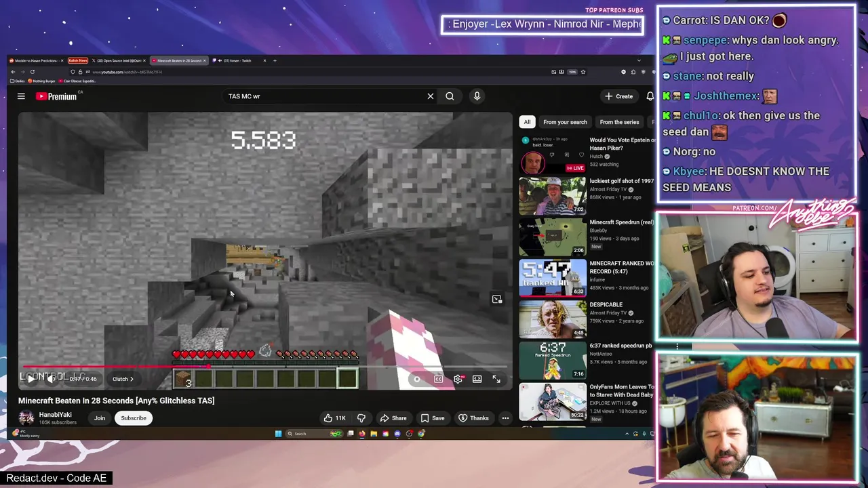Bookmark page with star icon
The image size is (868, 488).
583,72
